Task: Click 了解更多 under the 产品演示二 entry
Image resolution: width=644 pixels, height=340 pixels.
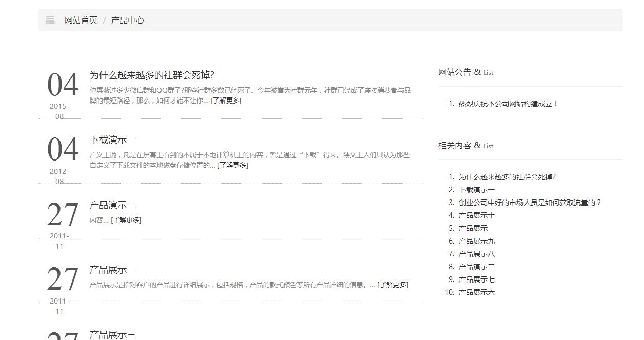Action: (126, 220)
